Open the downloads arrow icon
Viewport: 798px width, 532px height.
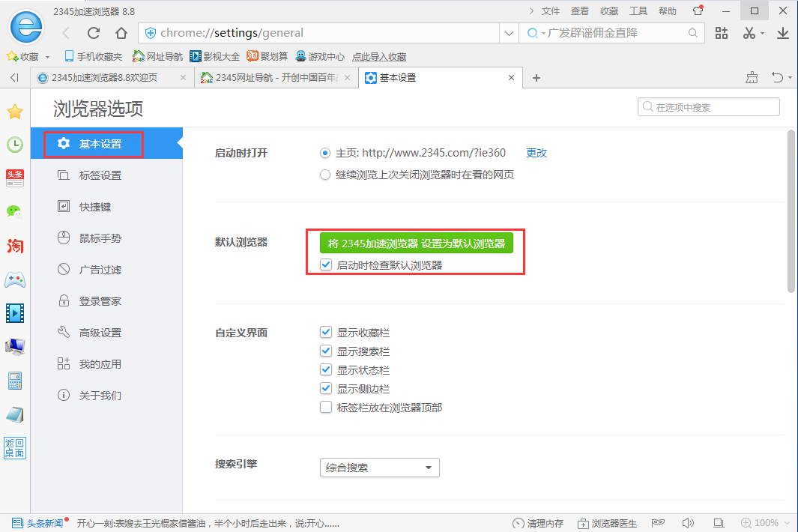tap(783, 33)
